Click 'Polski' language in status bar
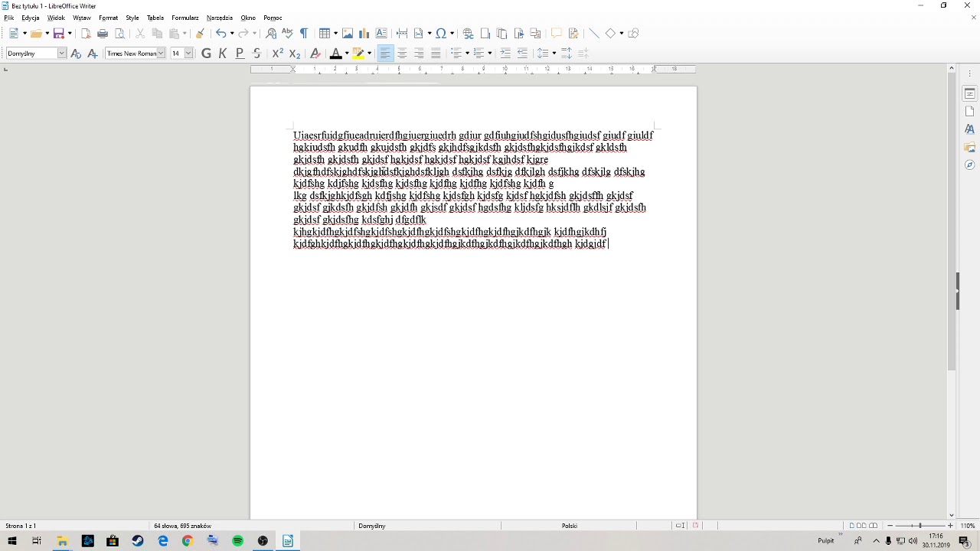This screenshot has height=551, width=980. tap(569, 526)
